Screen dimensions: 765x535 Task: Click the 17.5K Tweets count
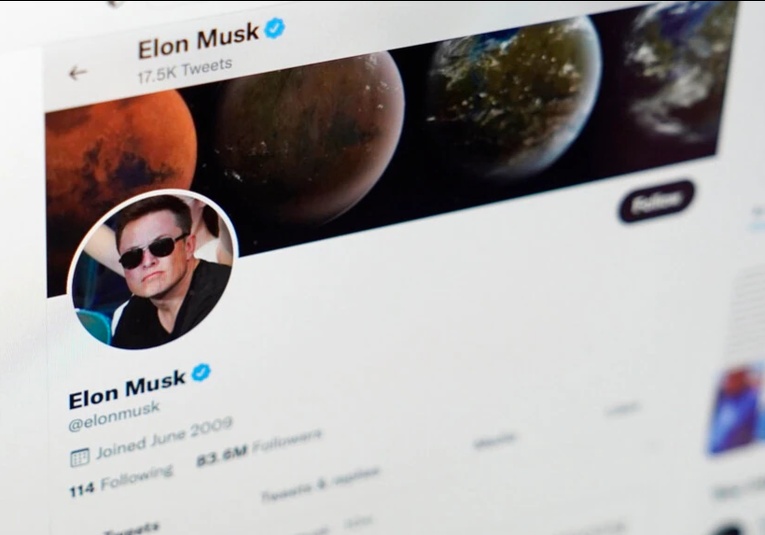184,71
